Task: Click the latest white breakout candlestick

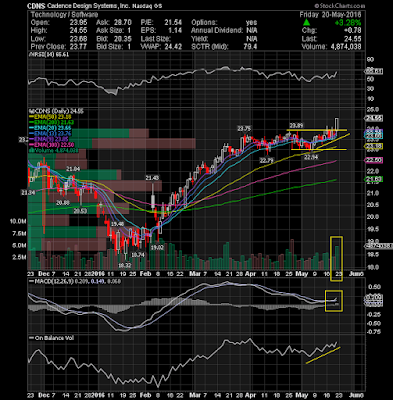Action: click(x=337, y=124)
